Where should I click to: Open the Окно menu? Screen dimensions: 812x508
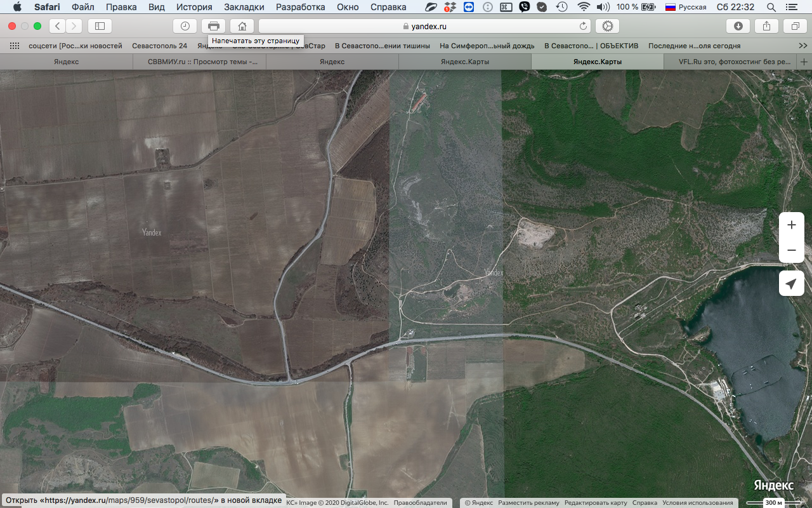(348, 7)
